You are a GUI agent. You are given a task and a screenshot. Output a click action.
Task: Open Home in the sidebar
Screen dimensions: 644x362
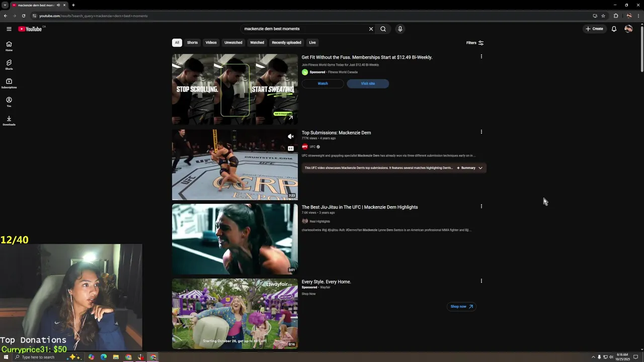[x=9, y=46]
